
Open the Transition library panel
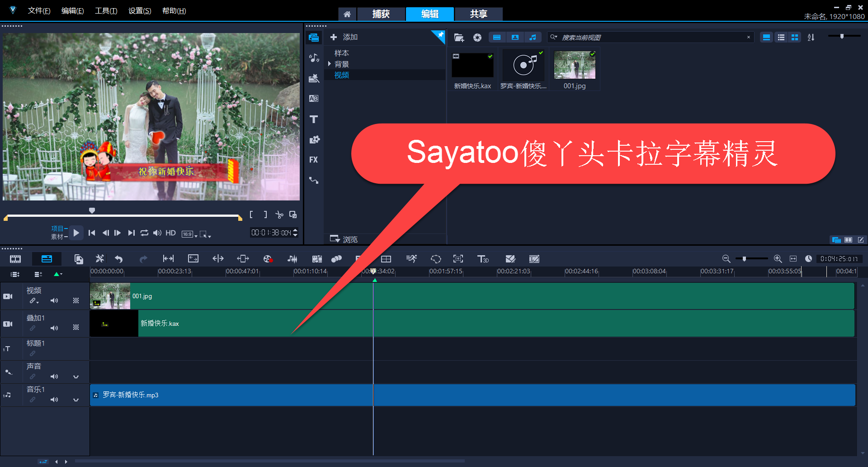point(314,99)
